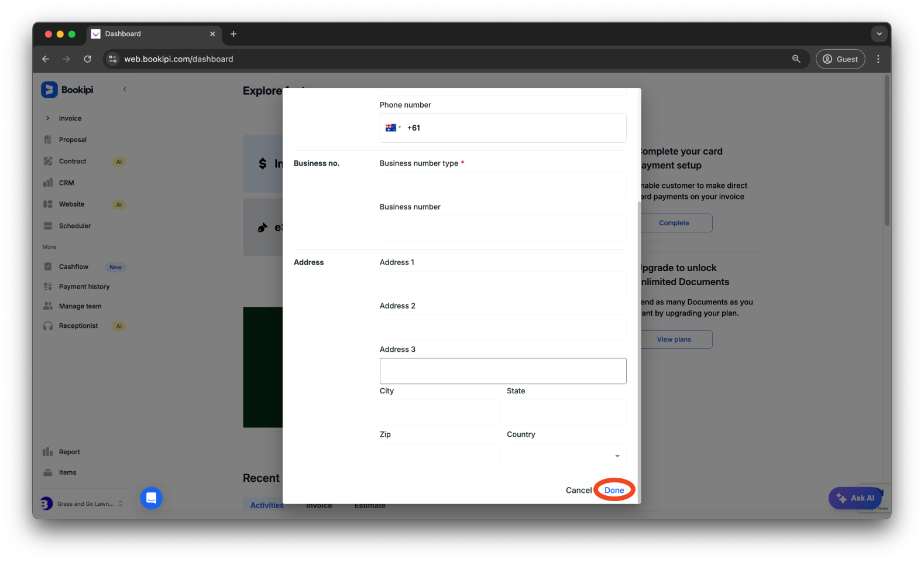Viewport: 924px width, 562px height.
Task: Click the Cashflow New badge
Action: tap(116, 268)
